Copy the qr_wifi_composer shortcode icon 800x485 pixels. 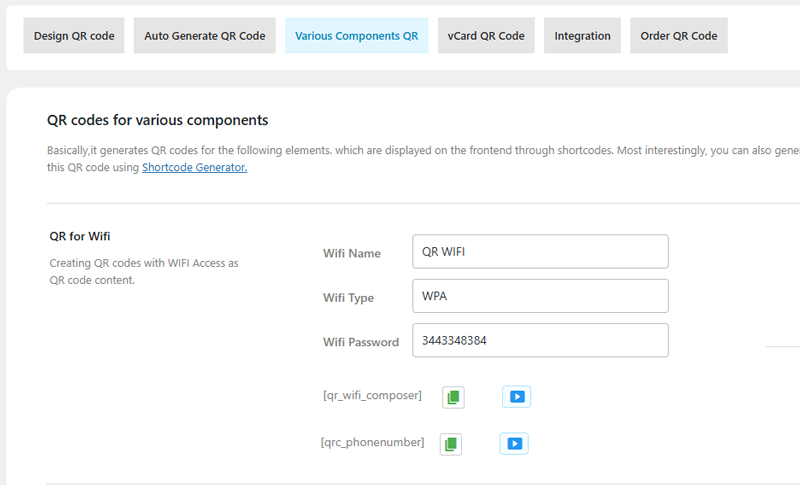click(453, 397)
